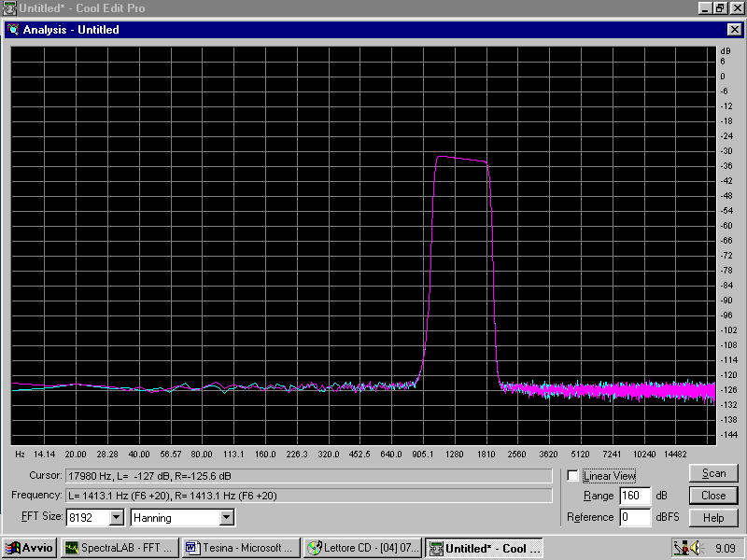747x560 pixels.
Task: Enable the Linear View checkbox
Action: pyautogui.click(x=572, y=476)
